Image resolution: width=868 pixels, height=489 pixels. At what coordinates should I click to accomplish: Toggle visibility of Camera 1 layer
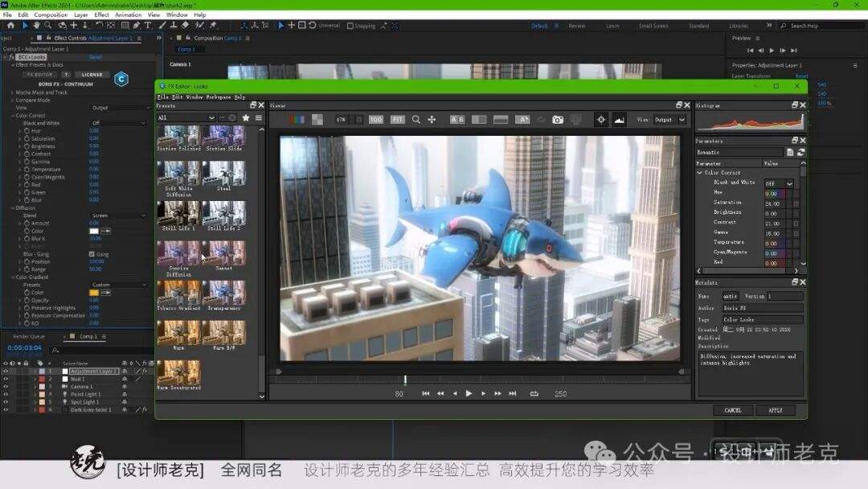pos(6,387)
